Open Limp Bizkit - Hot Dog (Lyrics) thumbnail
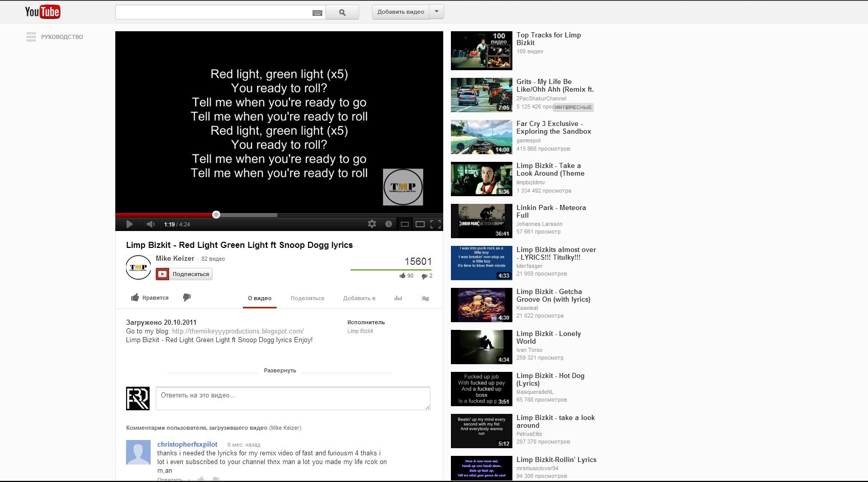This screenshot has width=868, height=482. [482, 389]
